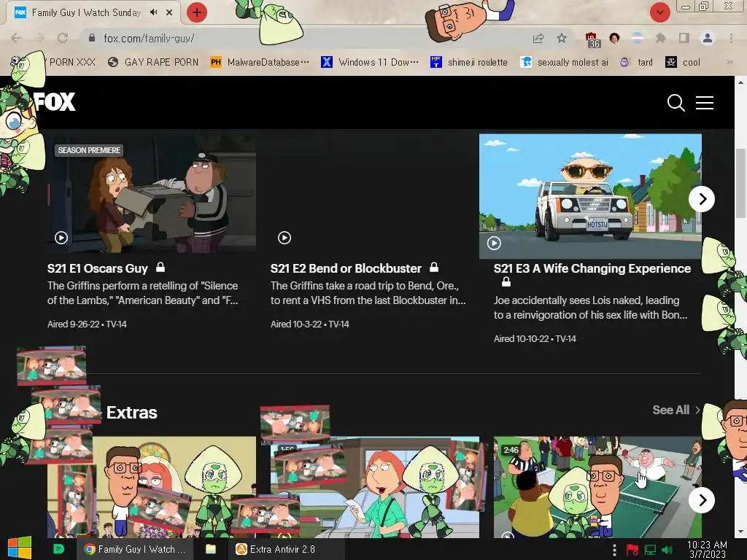Click the page vertical scrollbar thumb

tap(740, 182)
